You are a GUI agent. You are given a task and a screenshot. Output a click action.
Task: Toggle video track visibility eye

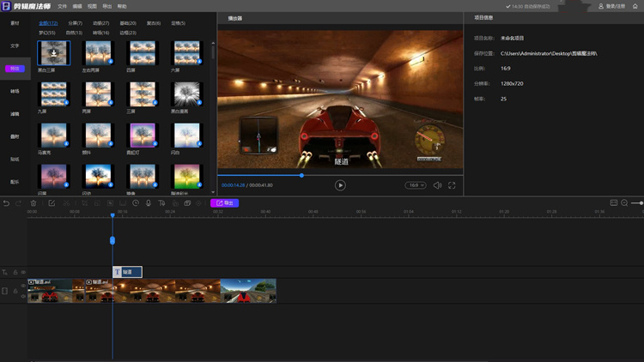click(x=23, y=286)
